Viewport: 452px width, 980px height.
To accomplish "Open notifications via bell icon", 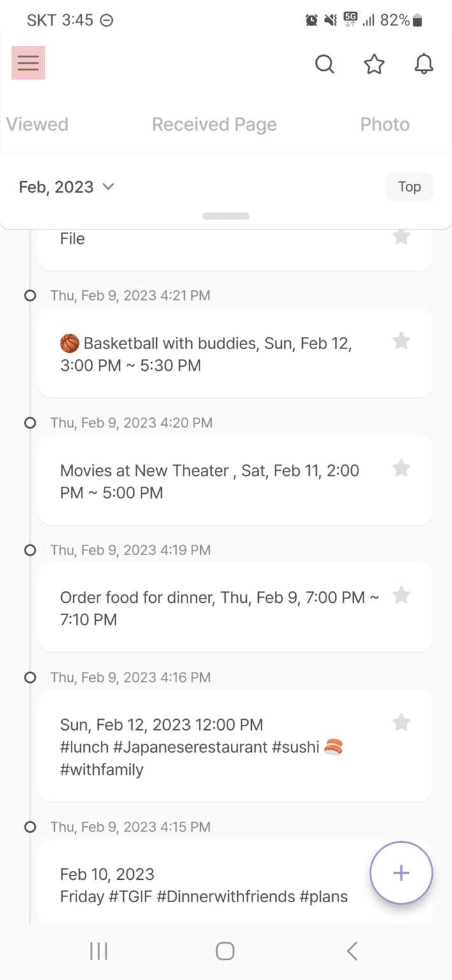I will coord(423,64).
